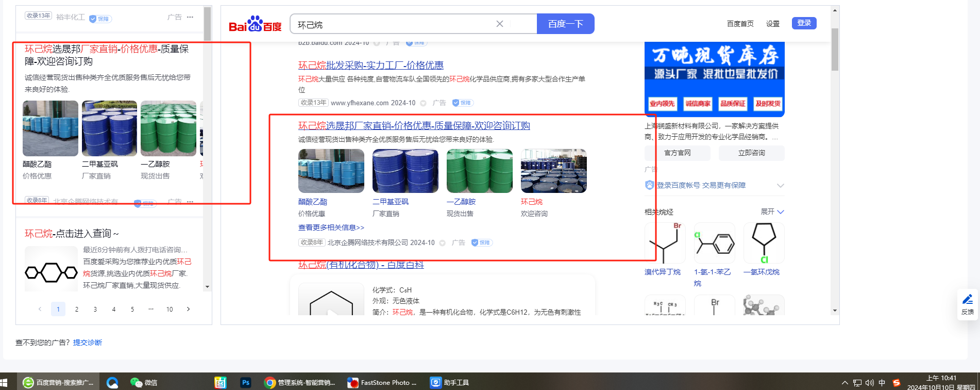The width and height of the screenshot is (980, 390).
Task: Click 查看更多相关信息>> link
Action: coord(331,228)
